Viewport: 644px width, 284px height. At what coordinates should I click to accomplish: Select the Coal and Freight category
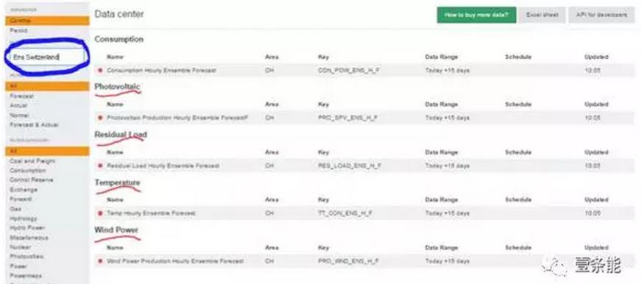tap(32, 161)
